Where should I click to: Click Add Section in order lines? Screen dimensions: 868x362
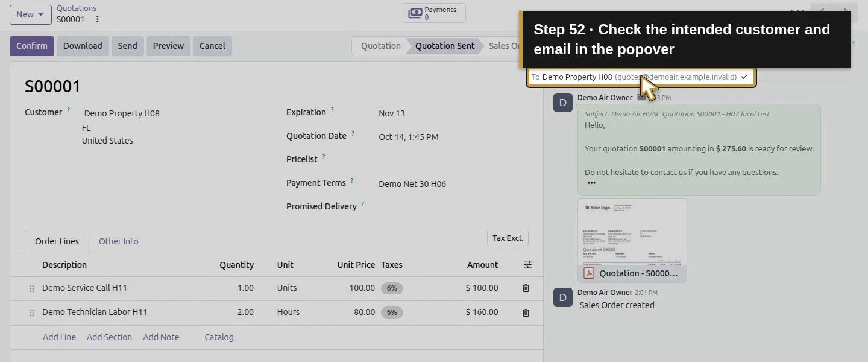[109, 337]
